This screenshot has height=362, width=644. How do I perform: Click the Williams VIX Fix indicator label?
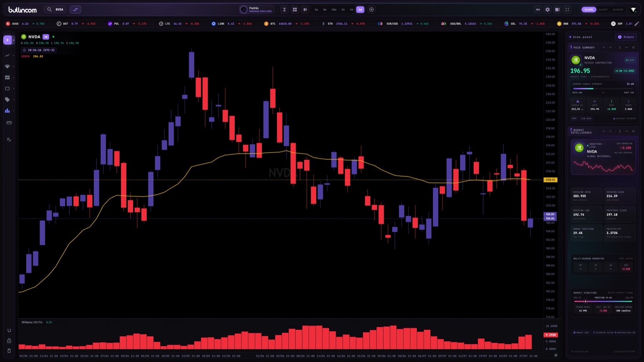click(32, 322)
